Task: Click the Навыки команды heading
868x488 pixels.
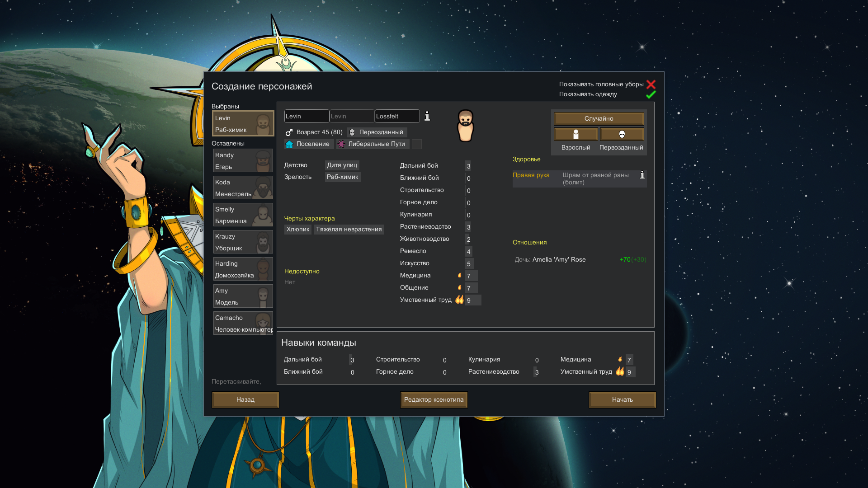Action: 319,343
